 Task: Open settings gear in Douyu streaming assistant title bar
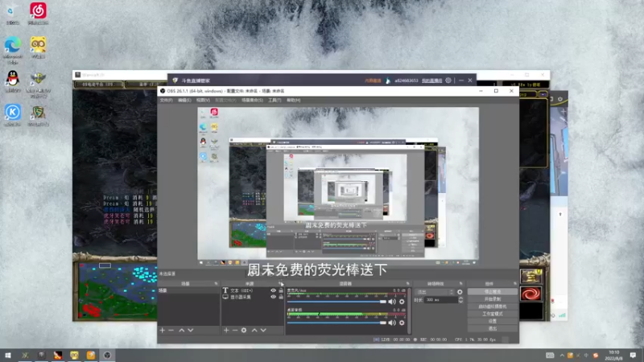448,80
